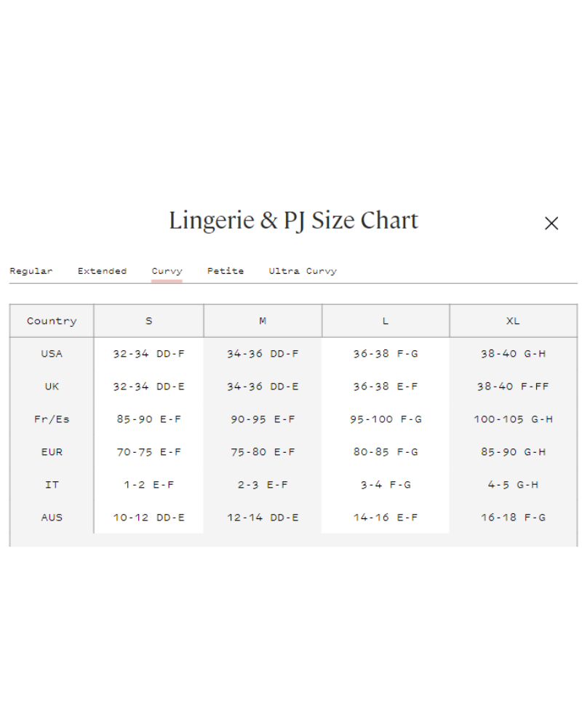Click the AUS row label
The image size is (582, 728).
pyautogui.click(x=52, y=518)
